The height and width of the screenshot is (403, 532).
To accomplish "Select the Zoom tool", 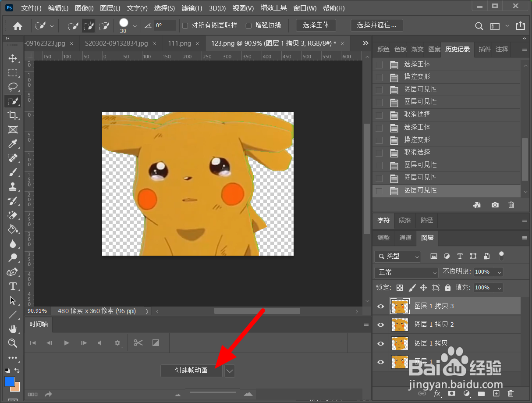I will pos(13,343).
